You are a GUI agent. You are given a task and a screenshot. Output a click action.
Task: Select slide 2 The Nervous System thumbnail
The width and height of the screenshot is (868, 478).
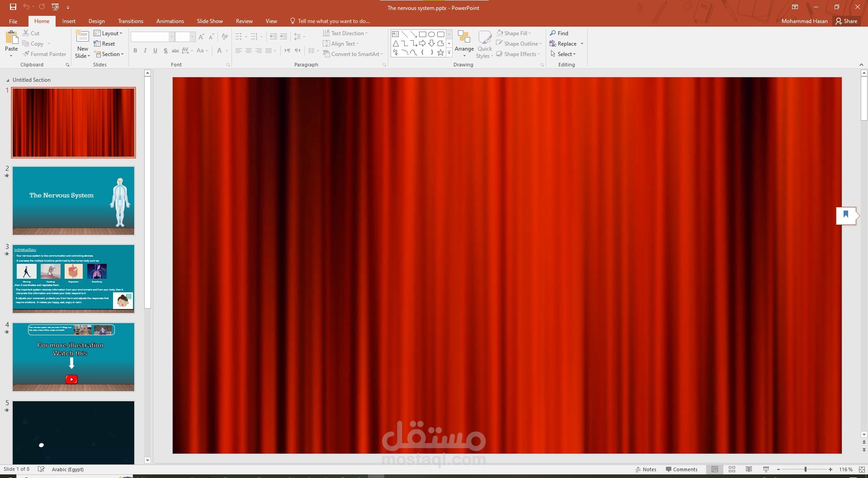pyautogui.click(x=73, y=201)
